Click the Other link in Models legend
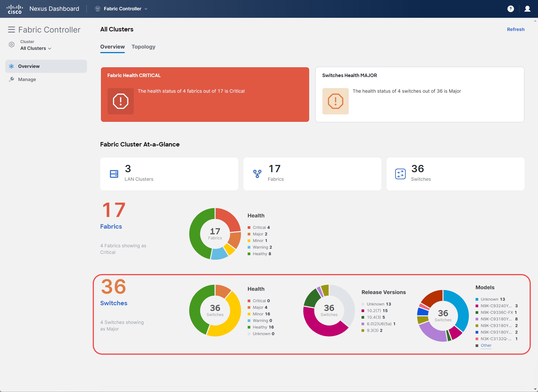This screenshot has height=392, width=538. point(486,345)
